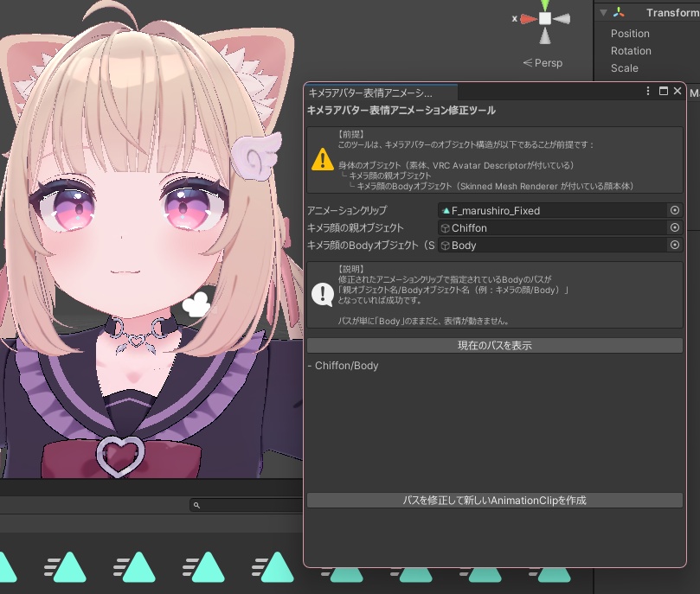Collapse the Transform component foldout
This screenshot has height=594, width=700.
(x=603, y=12)
